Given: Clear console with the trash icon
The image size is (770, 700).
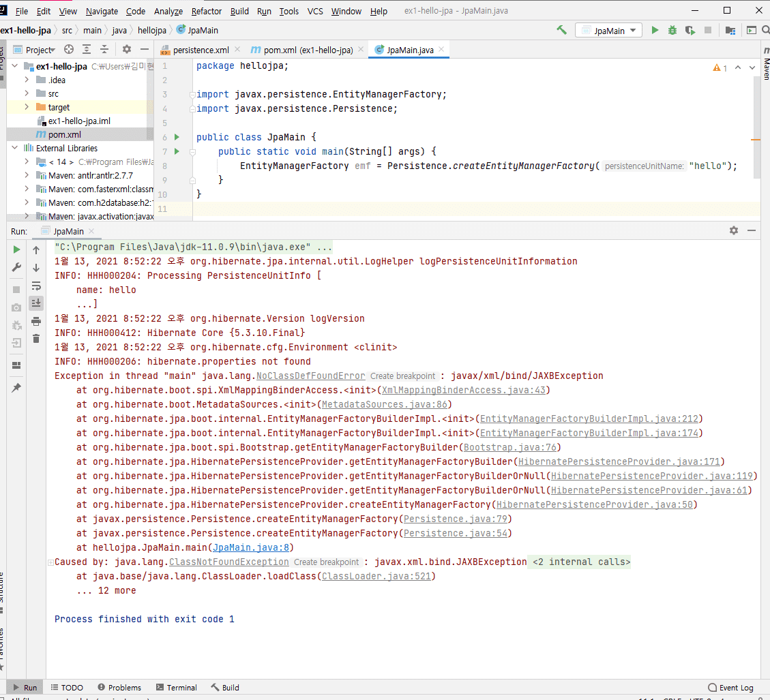Looking at the screenshot, I should 36,339.
